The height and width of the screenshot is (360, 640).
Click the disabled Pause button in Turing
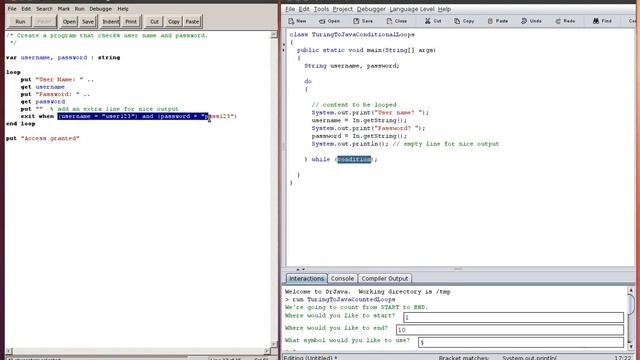pyautogui.click(x=44, y=22)
